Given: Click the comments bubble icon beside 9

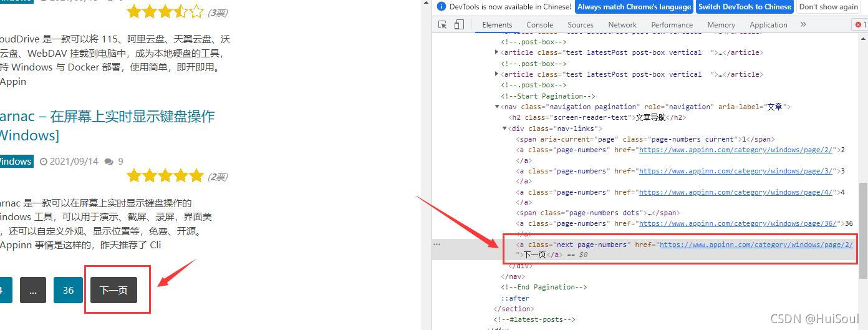Looking at the screenshot, I should pos(109,162).
